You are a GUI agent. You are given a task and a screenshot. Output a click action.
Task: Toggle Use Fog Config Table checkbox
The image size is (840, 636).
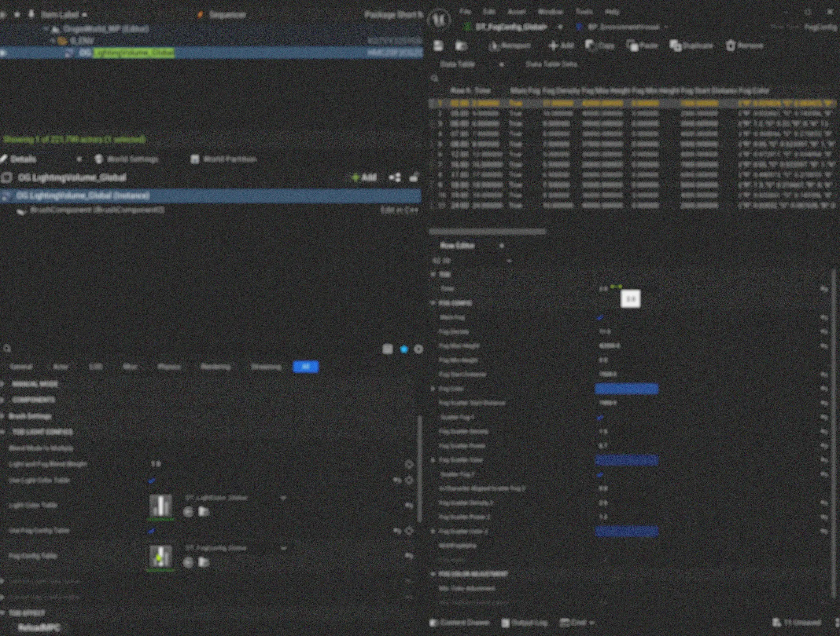click(x=152, y=531)
